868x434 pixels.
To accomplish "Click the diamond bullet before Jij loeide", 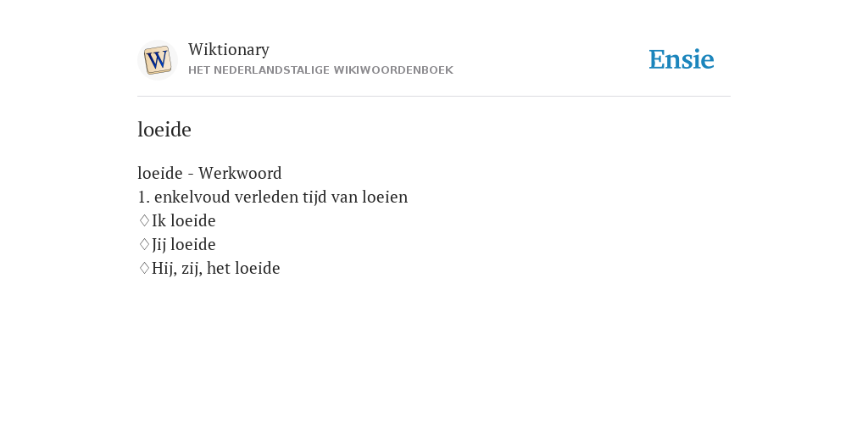I will click(x=144, y=245).
